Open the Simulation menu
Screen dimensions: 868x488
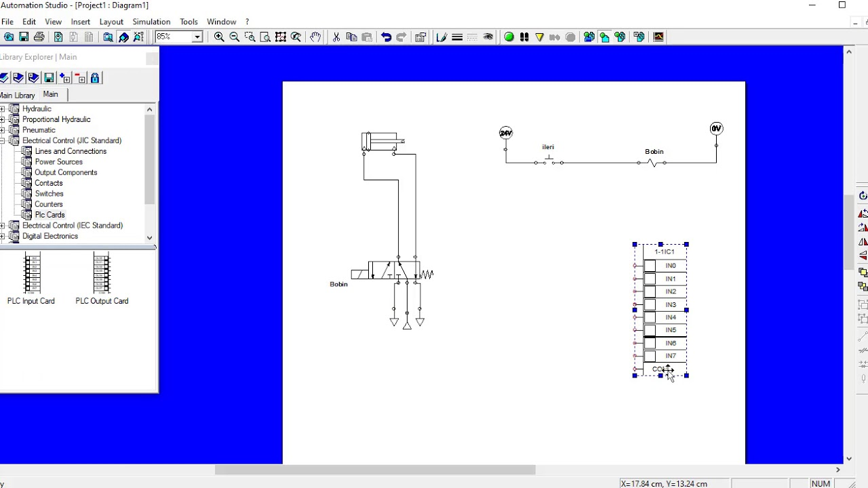pos(151,22)
